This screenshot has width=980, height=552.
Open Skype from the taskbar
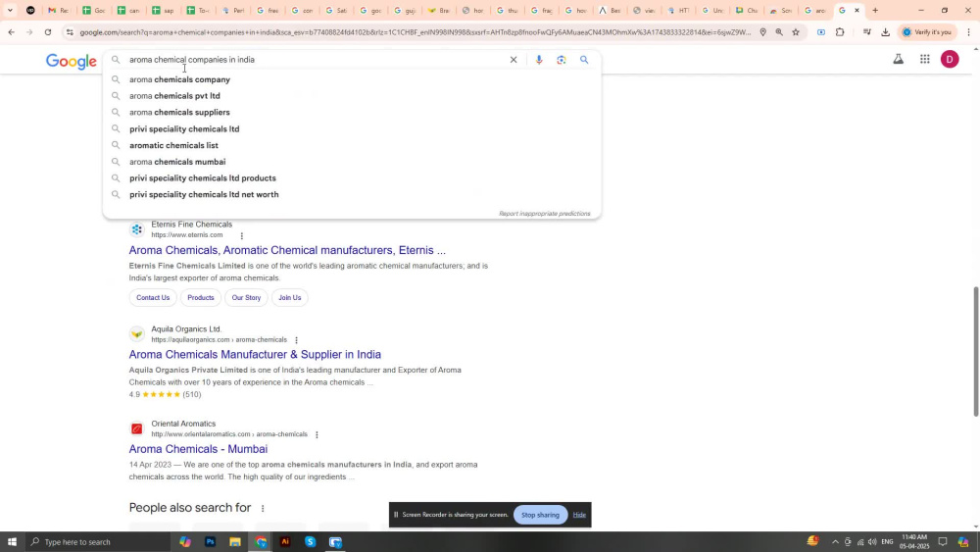click(310, 541)
